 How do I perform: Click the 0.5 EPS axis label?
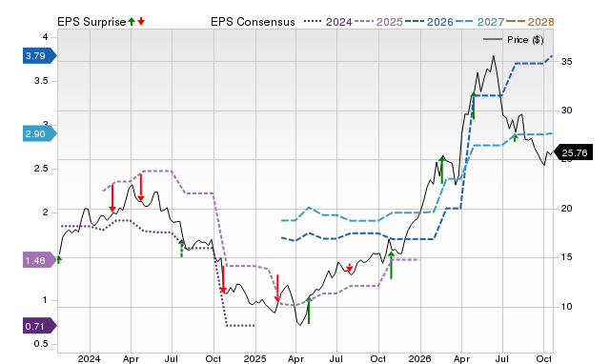pyautogui.click(x=41, y=344)
